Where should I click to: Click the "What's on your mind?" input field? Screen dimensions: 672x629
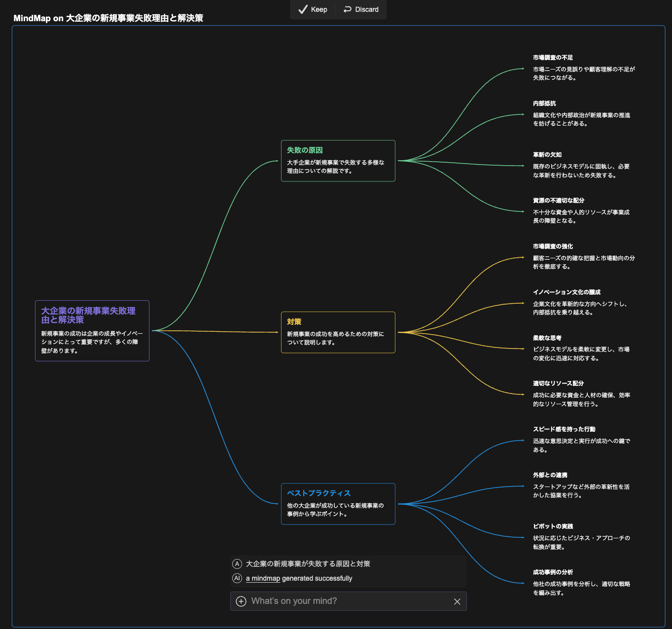345,601
